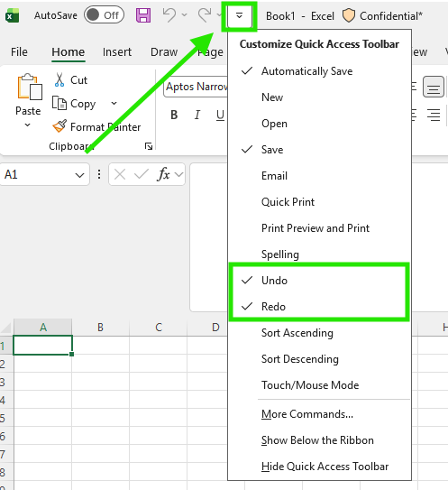Click the Excel app icon in title bar
This screenshot has width=448, height=490.
pos(12,15)
